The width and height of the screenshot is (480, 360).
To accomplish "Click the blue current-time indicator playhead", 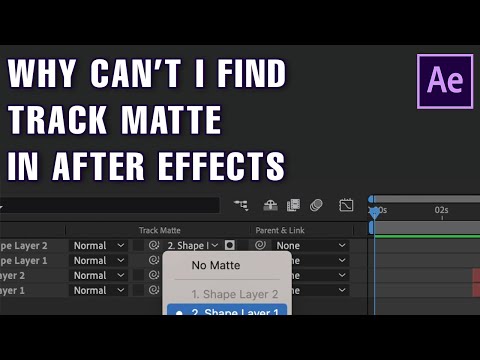I will tap(375, 213).
